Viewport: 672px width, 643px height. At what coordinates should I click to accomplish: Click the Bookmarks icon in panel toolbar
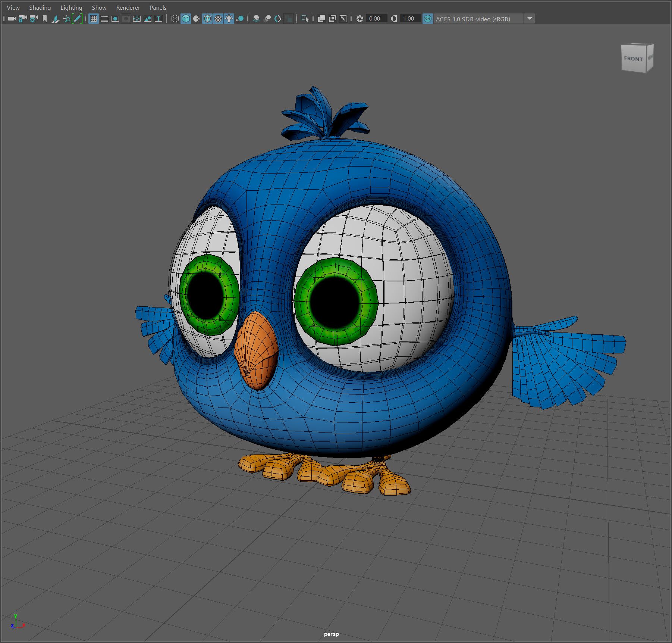coord(45,19)
